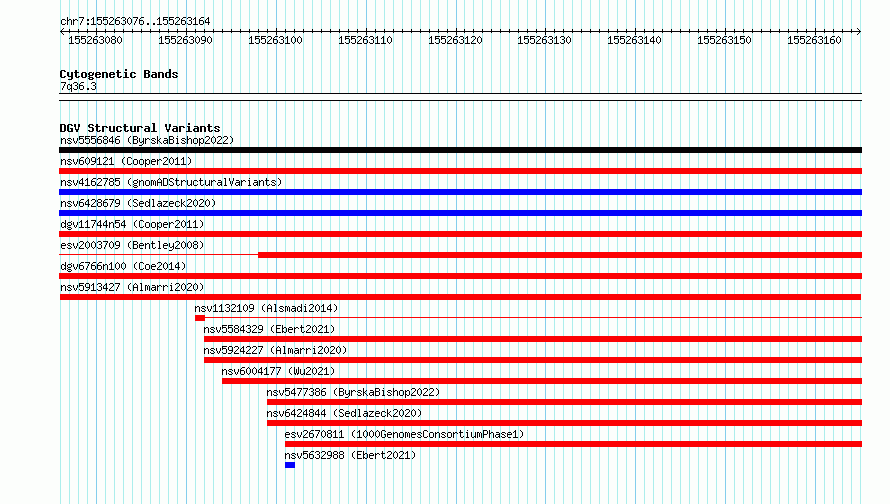Click the chr7:155263076..155263164 region label
This screenshot has height=504, width=890.
[135, 21]
